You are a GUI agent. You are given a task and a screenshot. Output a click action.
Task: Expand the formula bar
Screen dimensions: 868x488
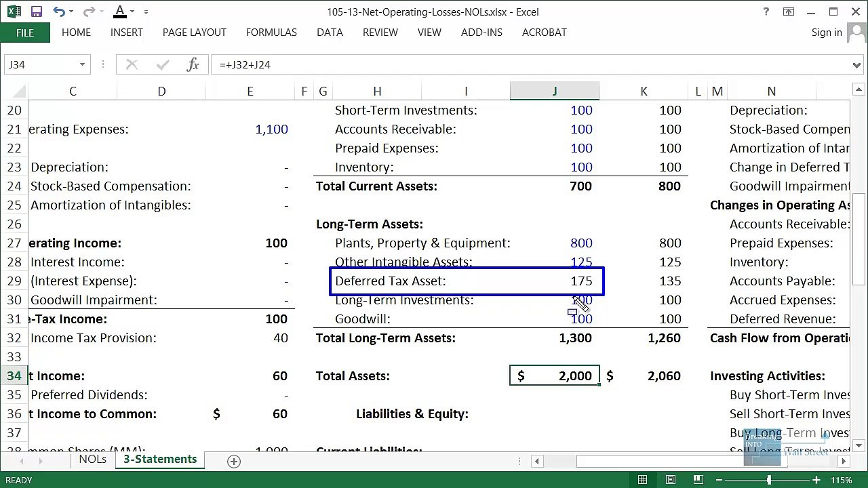click(857, 64)
